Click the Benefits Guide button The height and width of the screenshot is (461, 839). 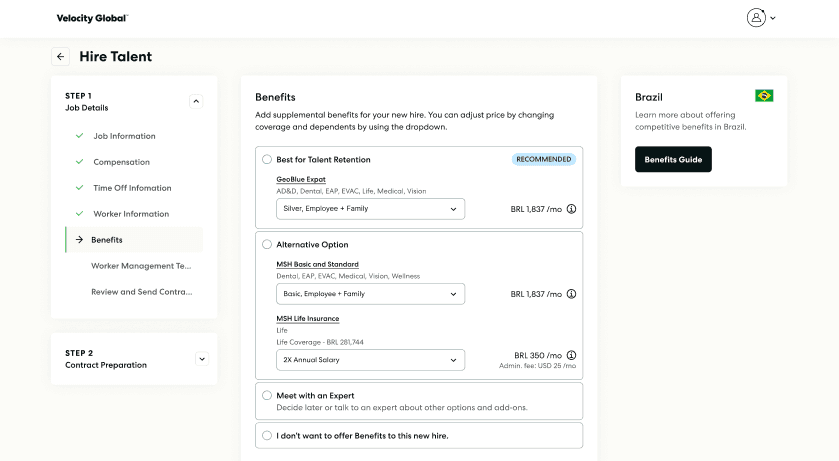click(x=673, y=159)
